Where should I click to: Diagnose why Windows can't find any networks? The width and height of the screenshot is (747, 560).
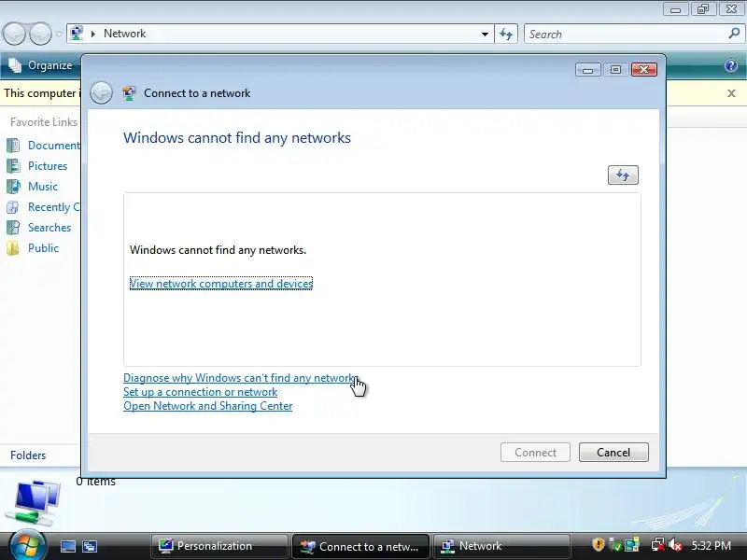240,378
